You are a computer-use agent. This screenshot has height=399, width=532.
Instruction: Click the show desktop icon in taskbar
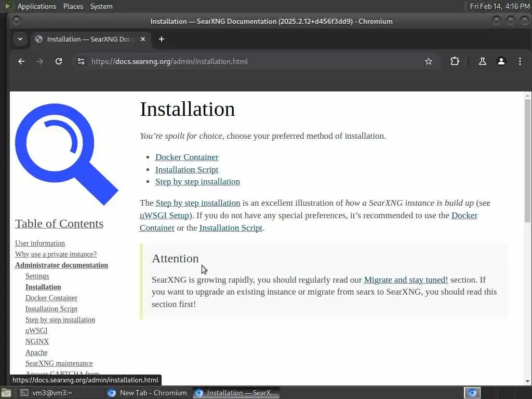click(6, 393)
